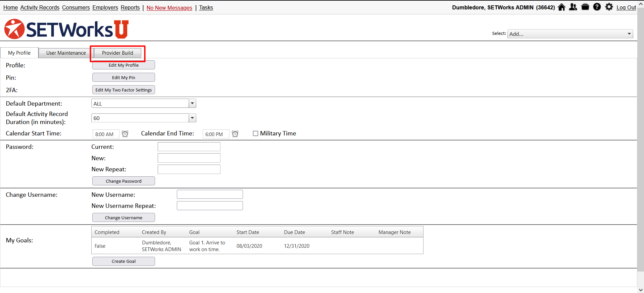The image size is (644, 293).
Task: Open the Select Add... dropdown
Action: pos(570,34)
